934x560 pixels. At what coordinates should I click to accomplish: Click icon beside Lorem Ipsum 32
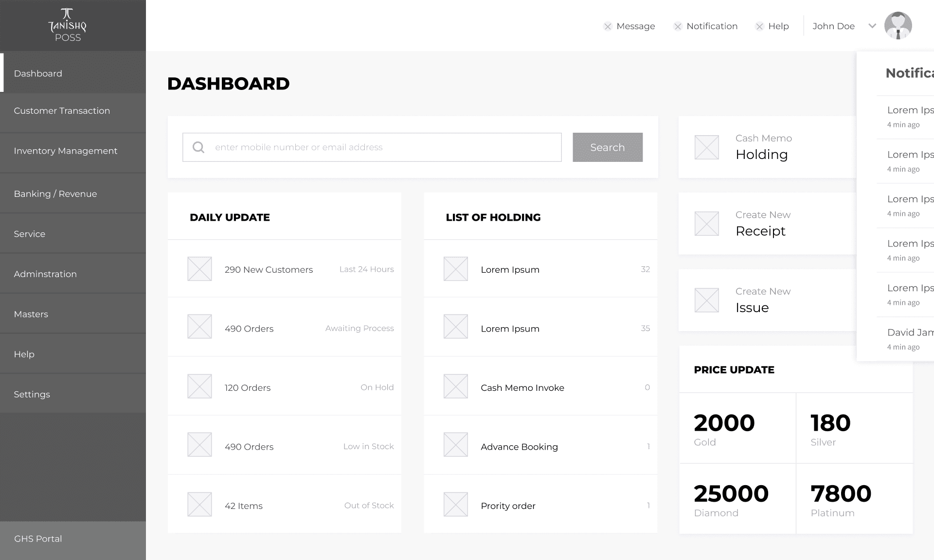[x=456, y=269]
